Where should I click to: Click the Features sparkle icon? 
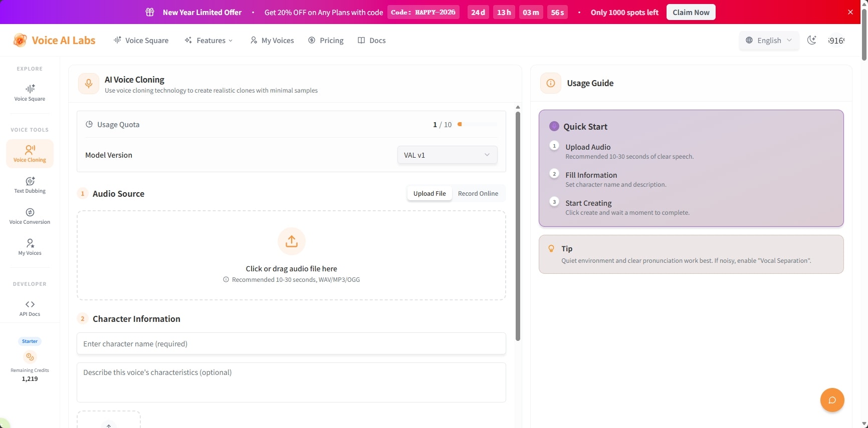tap(188, 40)
